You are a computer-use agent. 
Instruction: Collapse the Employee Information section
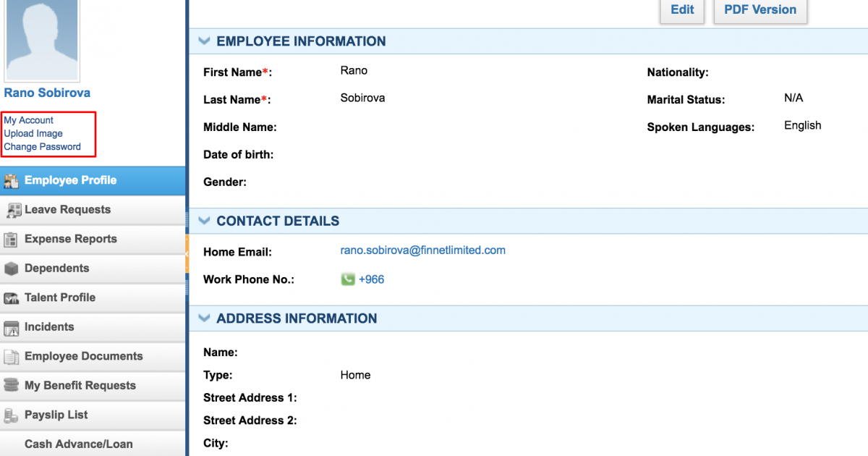(x=205, y=41)
